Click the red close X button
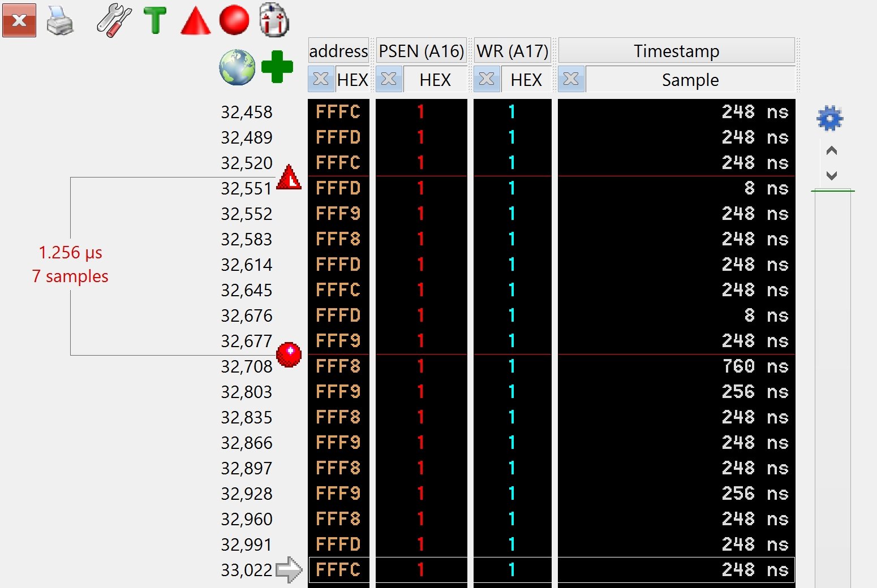 (x=19, y=20)
